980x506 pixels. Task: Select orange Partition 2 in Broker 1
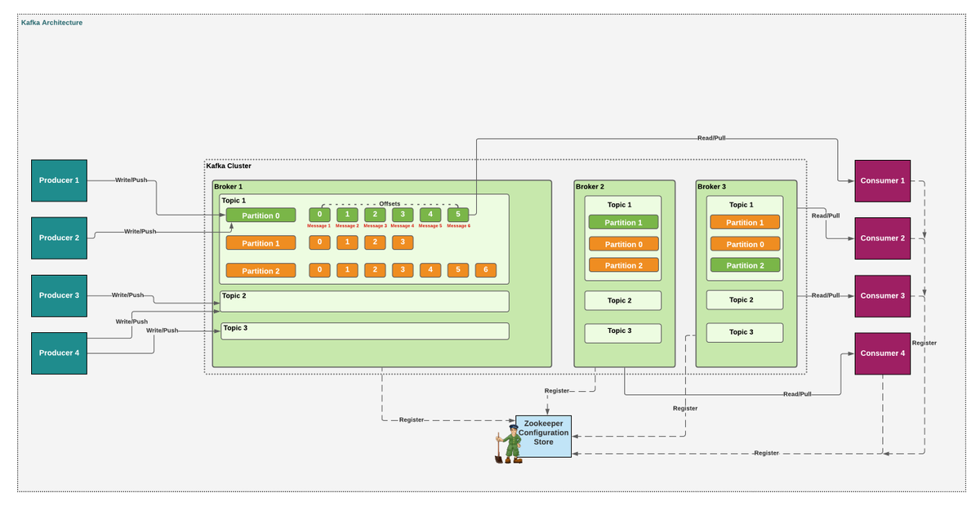pyautogui.click(x=261, y=271)
